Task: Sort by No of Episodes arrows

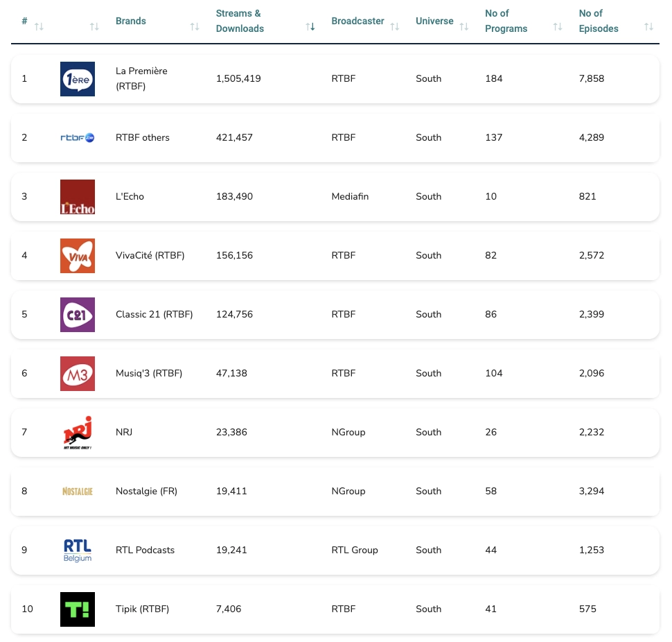Action: click(x=648, y=26)
